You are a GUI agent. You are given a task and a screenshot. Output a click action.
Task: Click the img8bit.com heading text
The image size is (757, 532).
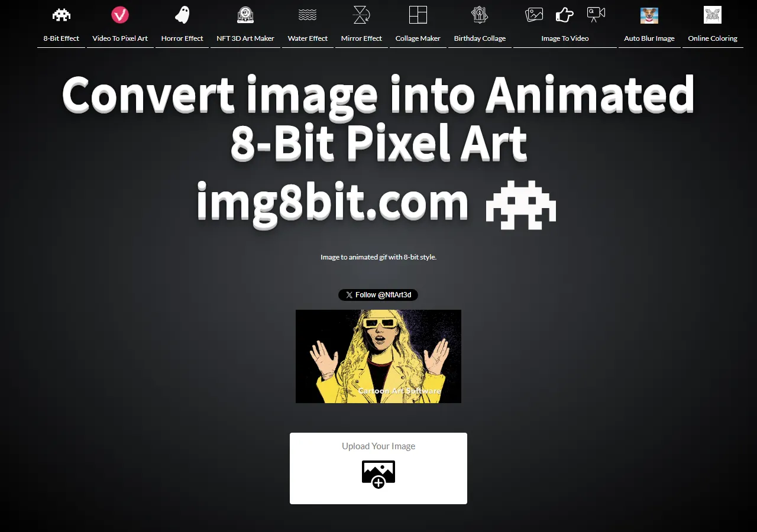click(332, 203)
